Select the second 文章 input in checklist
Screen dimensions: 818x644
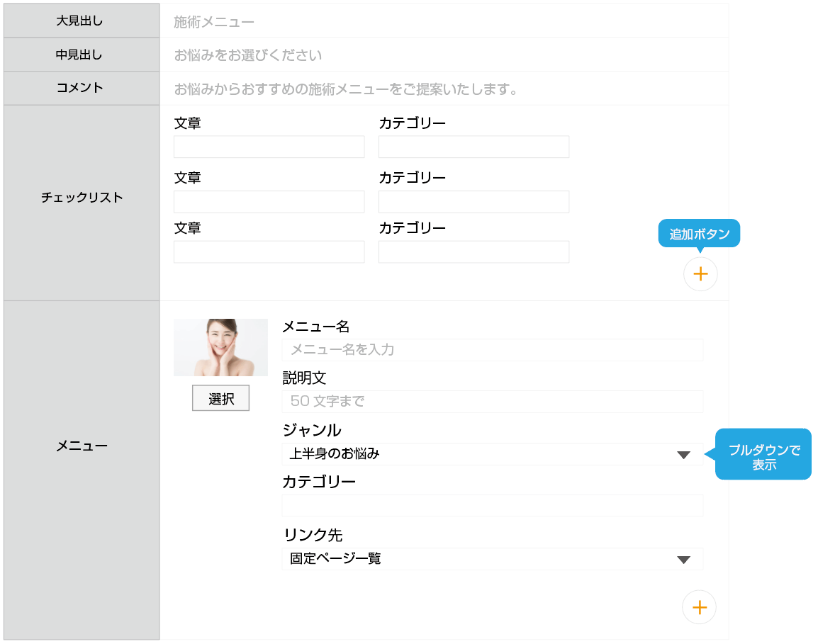(x=269, y=201)
